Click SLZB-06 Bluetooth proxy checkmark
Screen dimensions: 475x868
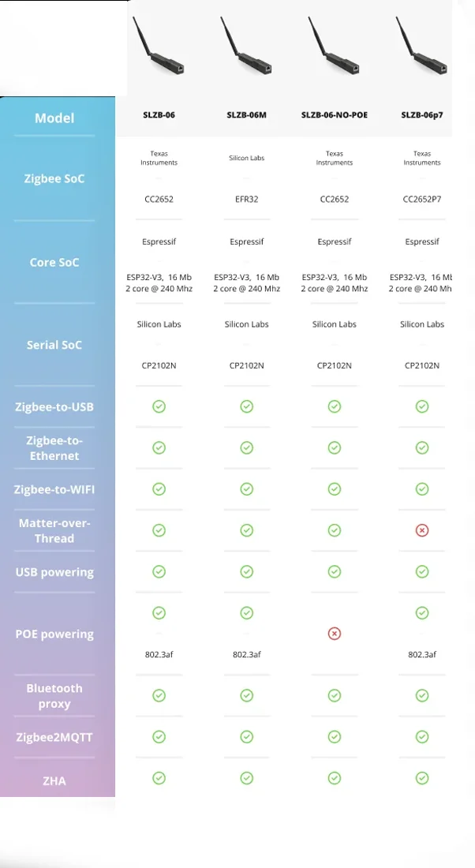point(159,695)
